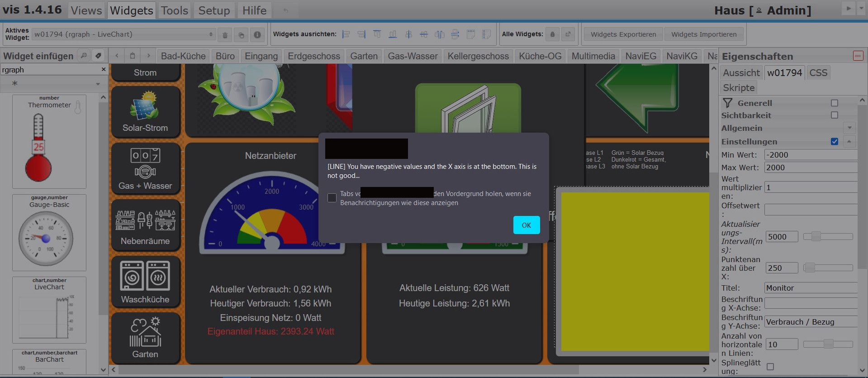Expand the Allgemein section

[849, 128]
